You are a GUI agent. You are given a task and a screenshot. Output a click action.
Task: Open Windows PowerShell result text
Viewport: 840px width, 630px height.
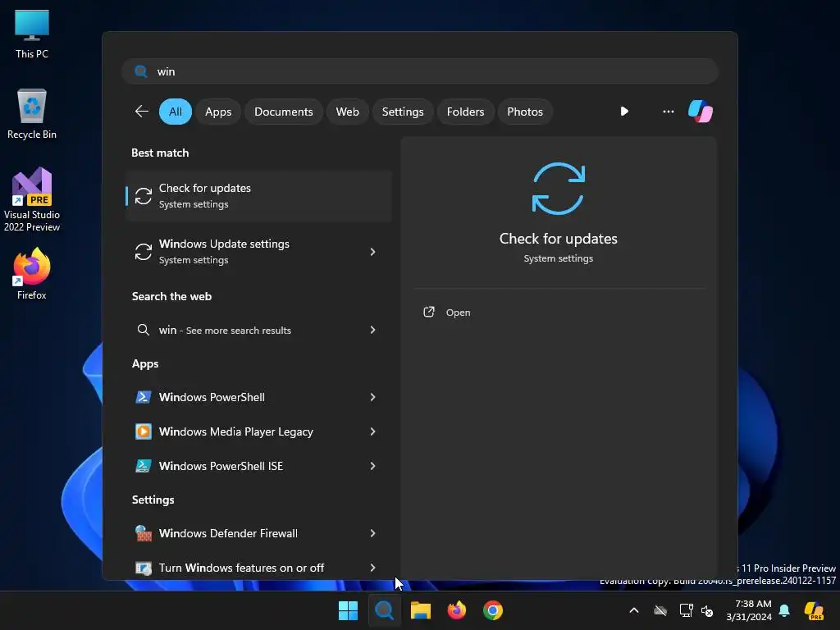click(212, 398)
